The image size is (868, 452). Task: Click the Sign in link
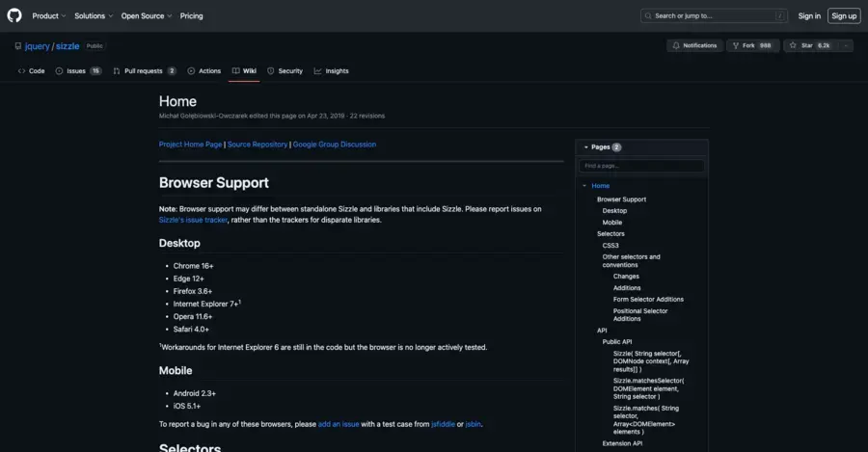tap(809, 16)
